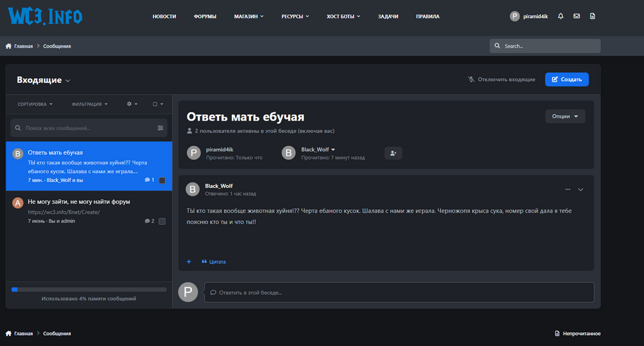Toggle the select-all checkbox dropdown
Viewport: 644px width, 346px height.
(158, 104)
